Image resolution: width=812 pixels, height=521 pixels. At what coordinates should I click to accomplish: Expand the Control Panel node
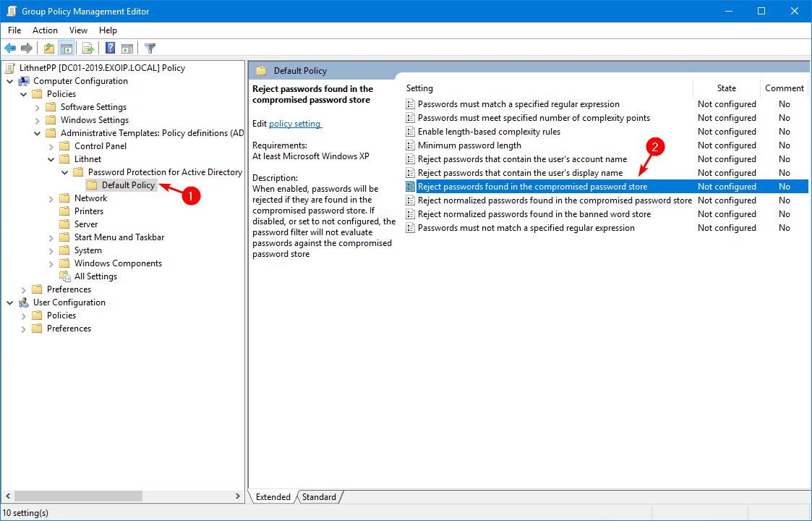(51, 146)
